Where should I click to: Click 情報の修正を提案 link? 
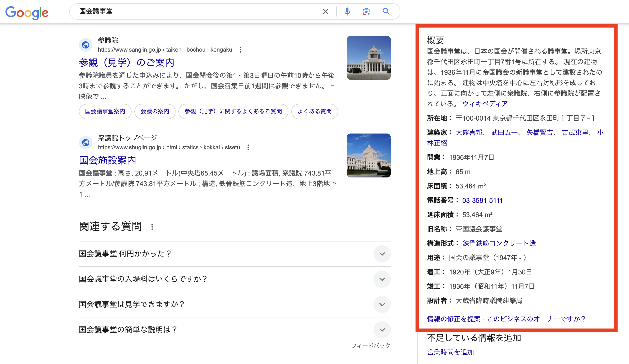[x=453, y=319]
